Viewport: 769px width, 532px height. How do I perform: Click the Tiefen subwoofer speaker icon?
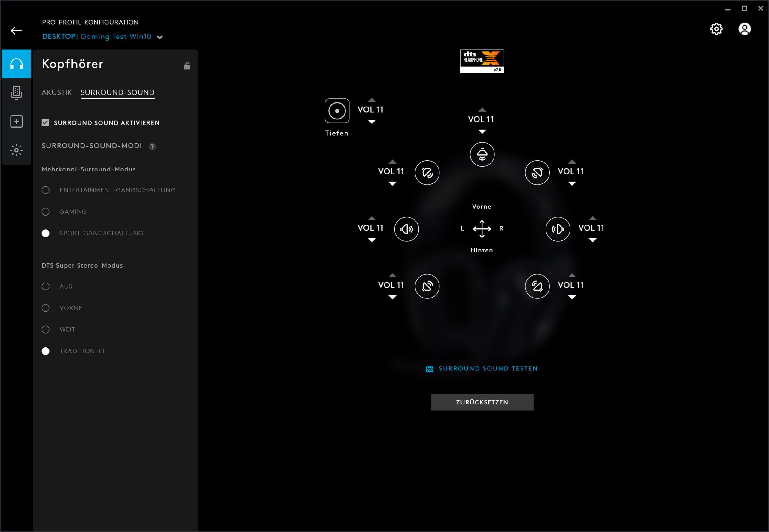pyautogui.click(x=337, y=111)
